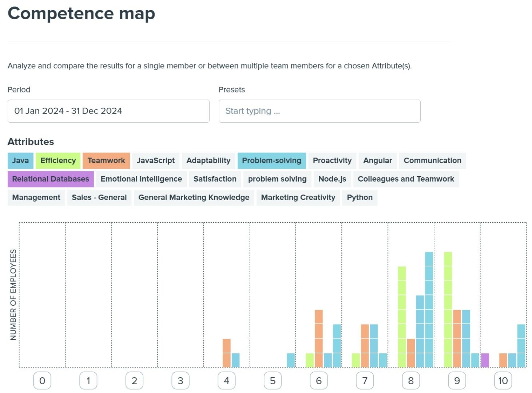Open the Presets search field
Image resolution: width=532 pixels, height=393 pixels.
(319, 111)
